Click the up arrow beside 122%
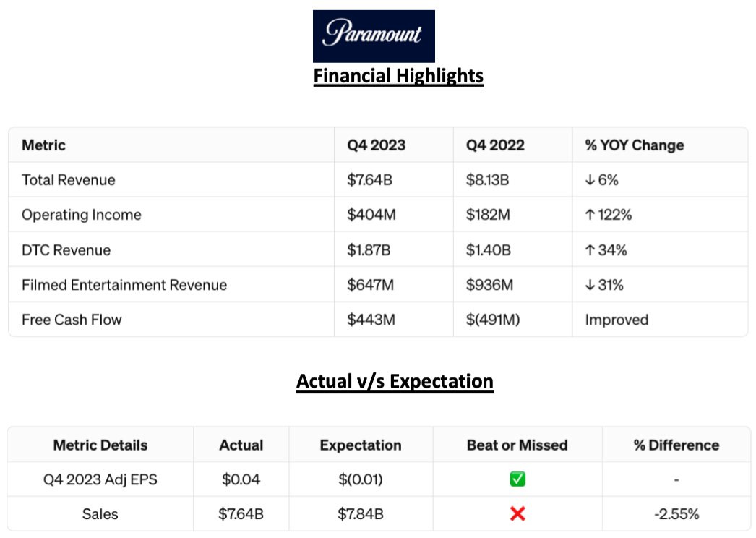The height and width of the screenshot is (538, 756). point(590,215)
